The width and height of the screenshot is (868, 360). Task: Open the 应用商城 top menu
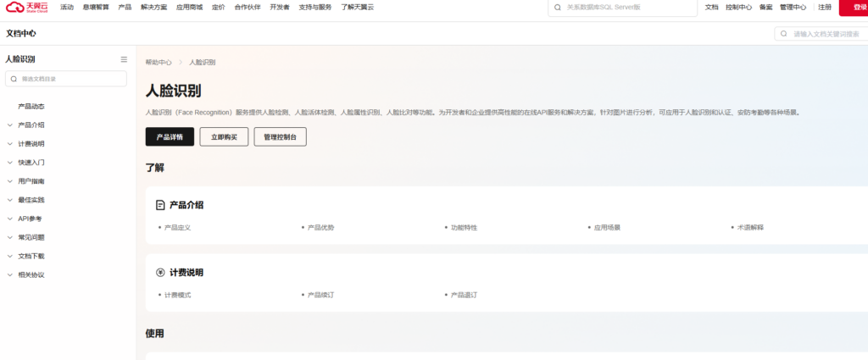coord(189,8)
